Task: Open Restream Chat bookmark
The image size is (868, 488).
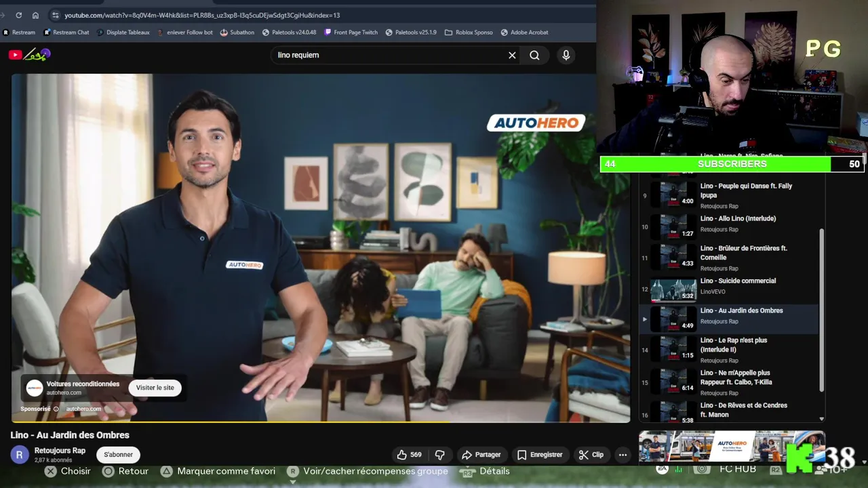Action: pos(66,32)
